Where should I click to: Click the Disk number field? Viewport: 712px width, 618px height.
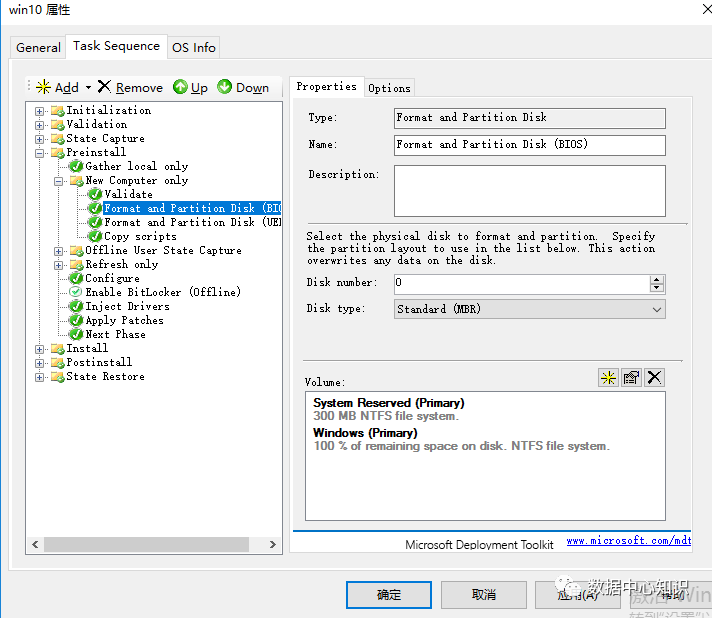(x=522, y=283)
